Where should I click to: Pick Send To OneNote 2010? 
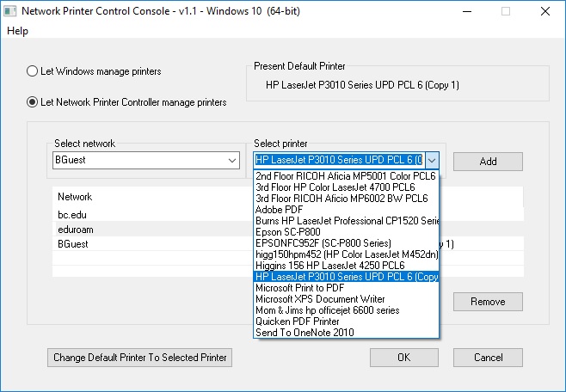coord(346,333)
